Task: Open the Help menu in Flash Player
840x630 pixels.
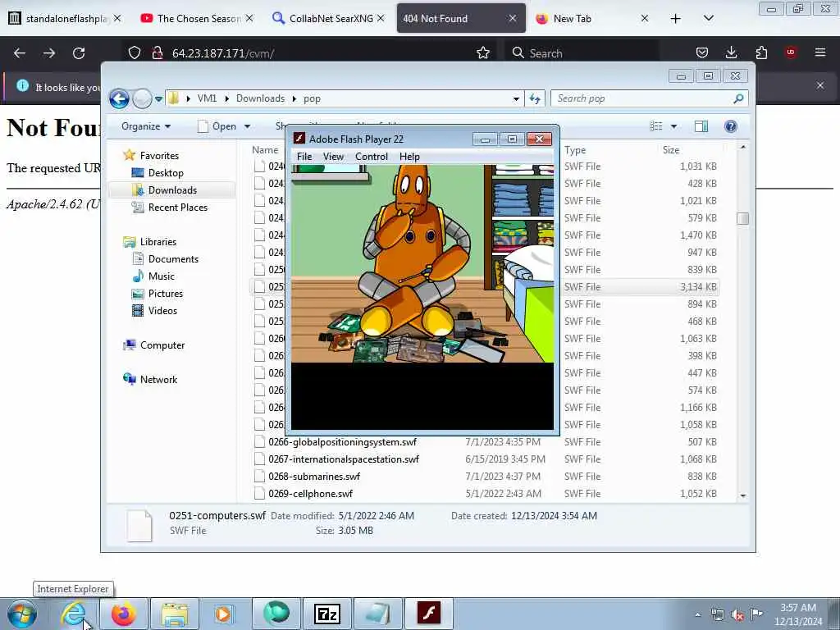Action: (x=409, y=157)
